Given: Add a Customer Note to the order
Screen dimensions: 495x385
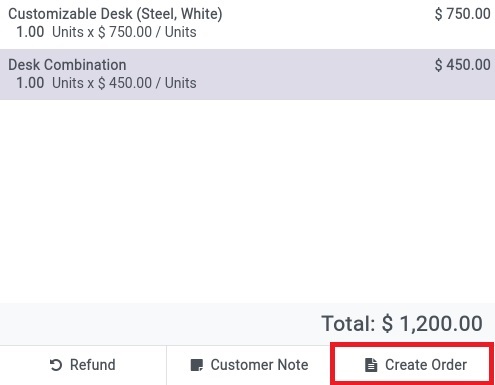Looking at the screenshot, I should tap(249, 365).
